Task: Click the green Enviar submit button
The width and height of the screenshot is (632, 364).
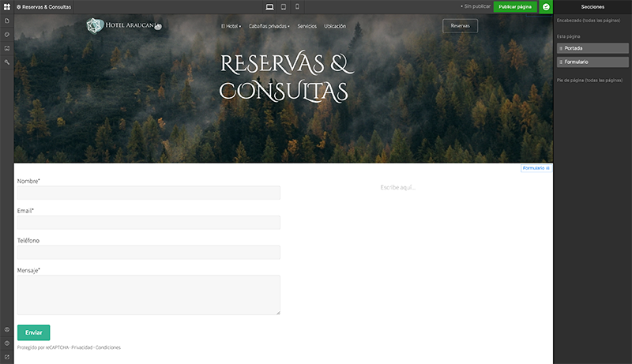Action: pyautogui.click(x=33, y=332)
